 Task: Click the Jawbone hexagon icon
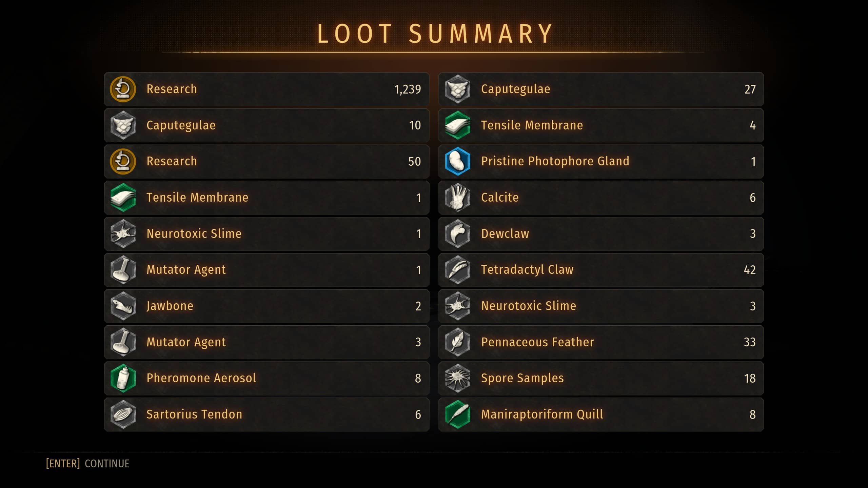tap(123, 306)
